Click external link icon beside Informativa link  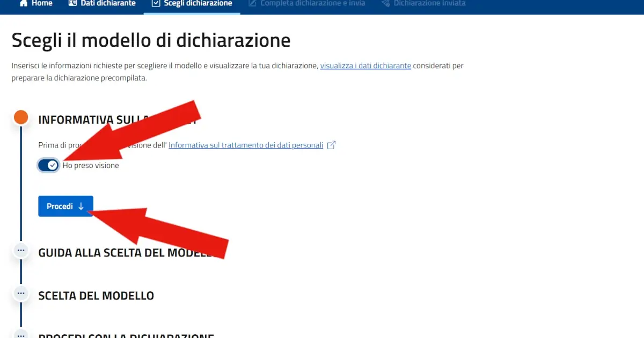point(331,145)
